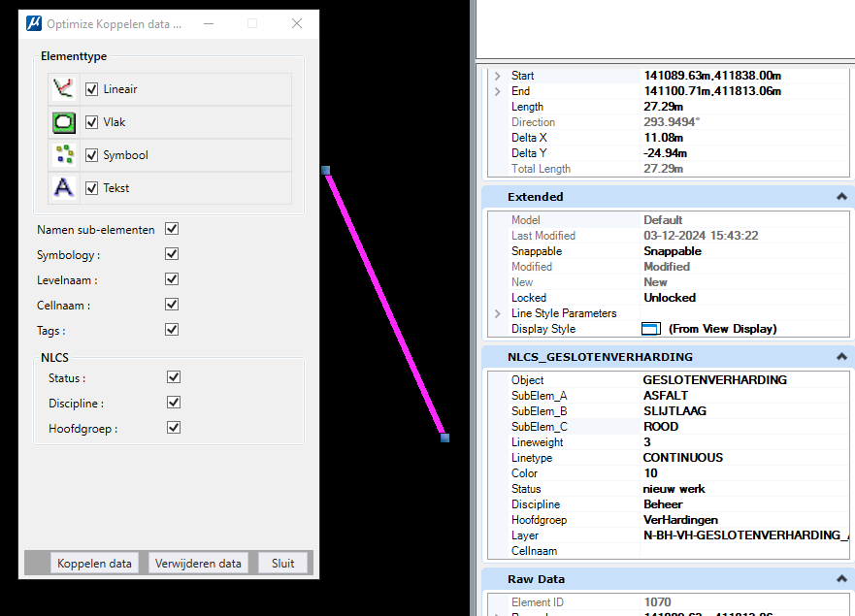Select the upper handle of magenta line

(x=325, y=171)
